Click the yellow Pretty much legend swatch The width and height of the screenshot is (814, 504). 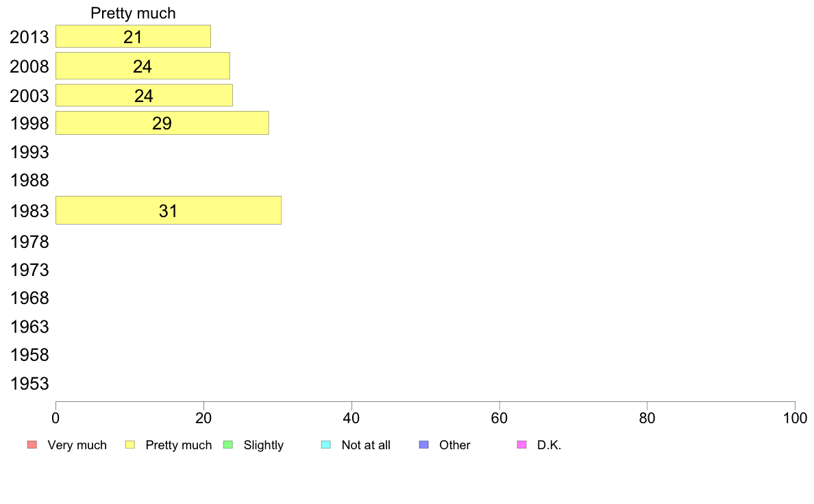129,445
